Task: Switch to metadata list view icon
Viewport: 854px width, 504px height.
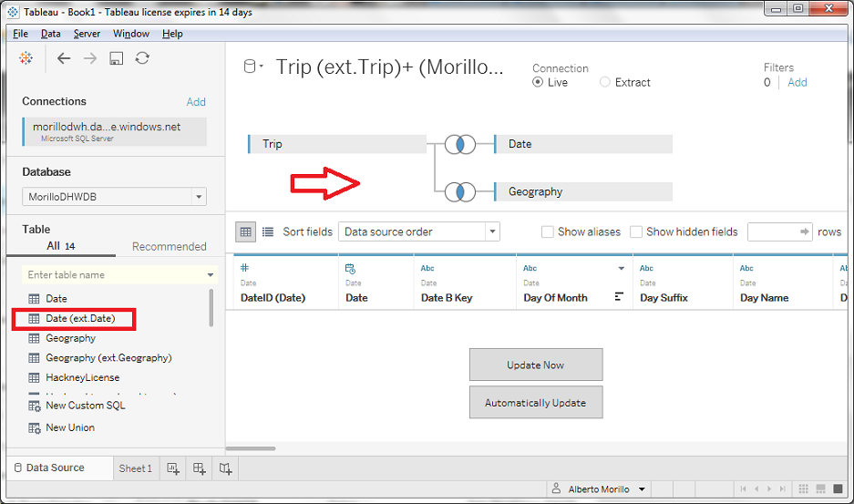Action: 267,232
